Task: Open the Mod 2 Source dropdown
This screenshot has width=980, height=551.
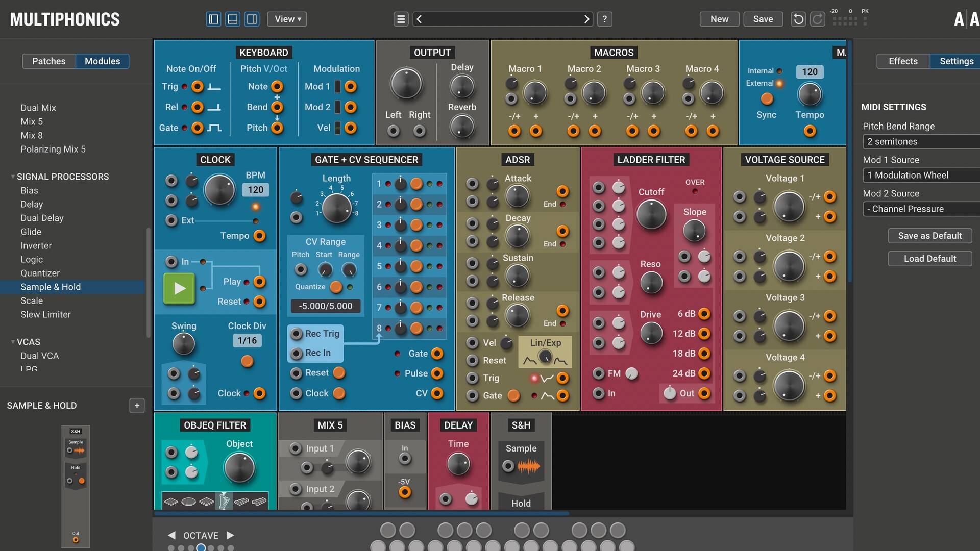Action: pos(921,209)
